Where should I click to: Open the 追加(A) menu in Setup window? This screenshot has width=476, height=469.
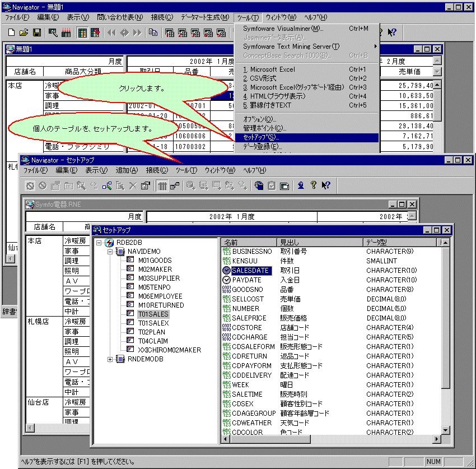click(127, 170)
